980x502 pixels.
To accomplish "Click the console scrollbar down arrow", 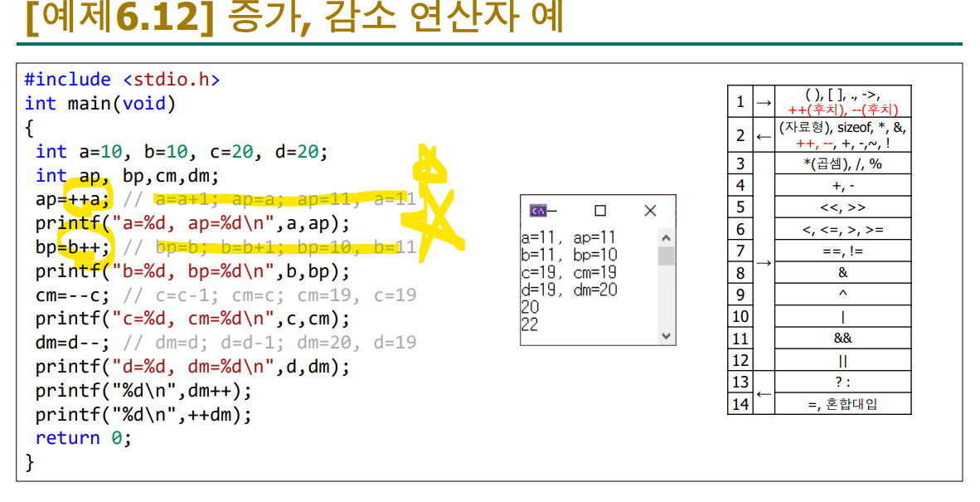I will coord(667,336).
